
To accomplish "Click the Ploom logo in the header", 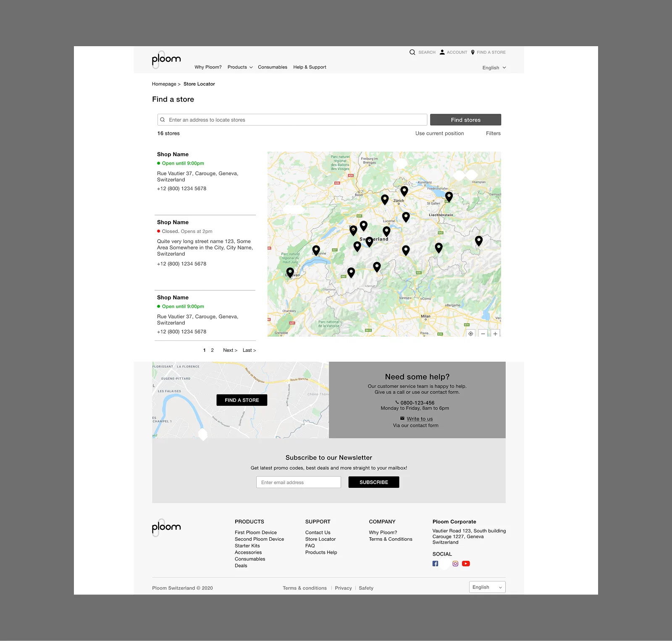I will (166, 60).
